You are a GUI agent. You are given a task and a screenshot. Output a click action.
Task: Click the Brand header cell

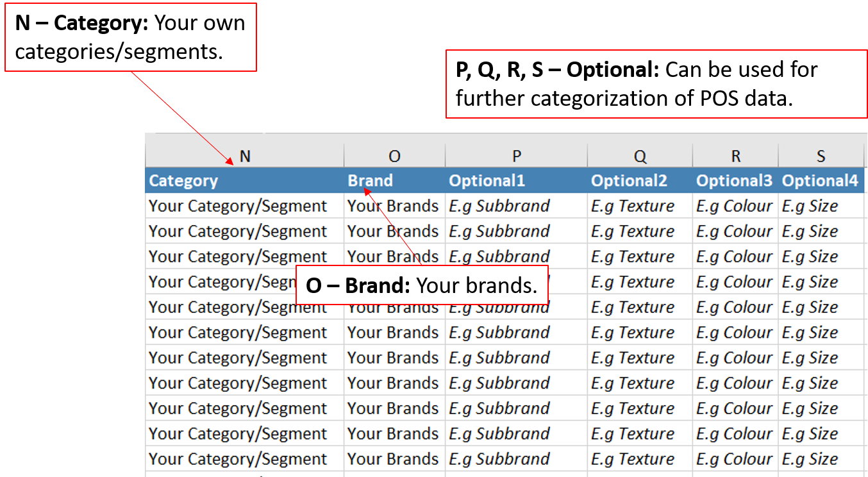(x=394, y=181)
